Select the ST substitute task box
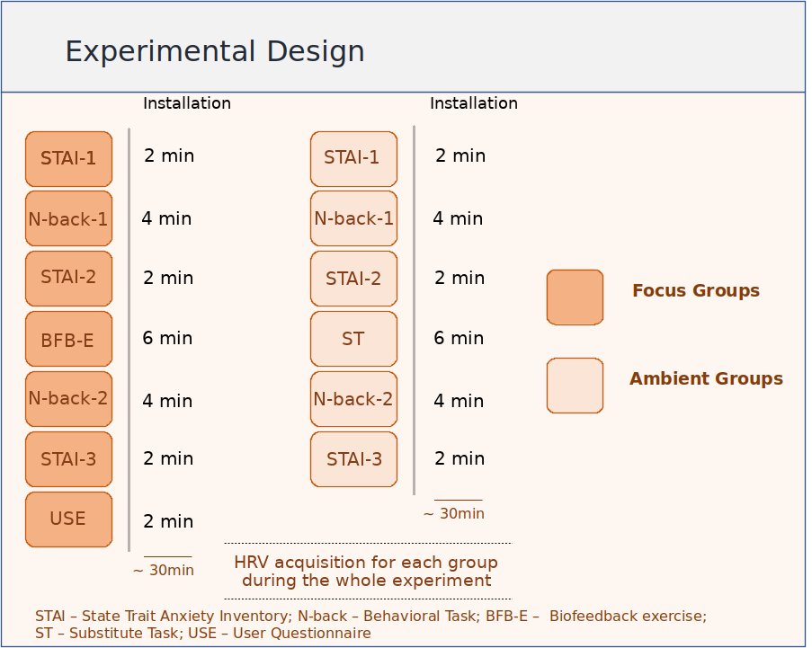The width and height of the screenshot is (812, 648). 353,339
